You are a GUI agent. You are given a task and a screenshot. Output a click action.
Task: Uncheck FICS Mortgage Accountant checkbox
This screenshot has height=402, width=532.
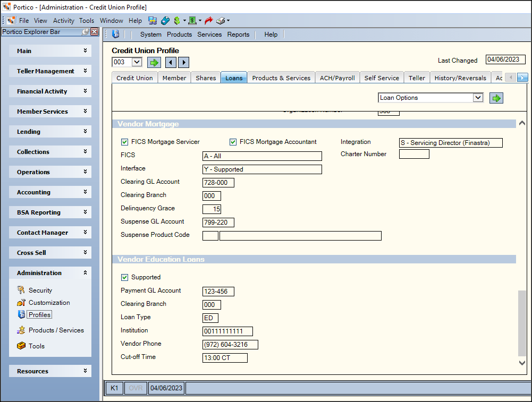tap(233, 142)
